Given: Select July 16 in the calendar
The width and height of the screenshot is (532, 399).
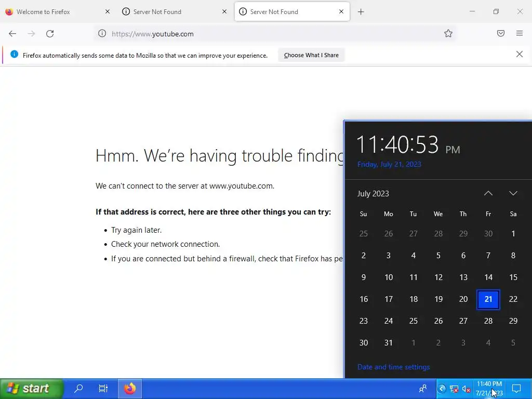Looking at the screenshot, I should tap(363, 299).
